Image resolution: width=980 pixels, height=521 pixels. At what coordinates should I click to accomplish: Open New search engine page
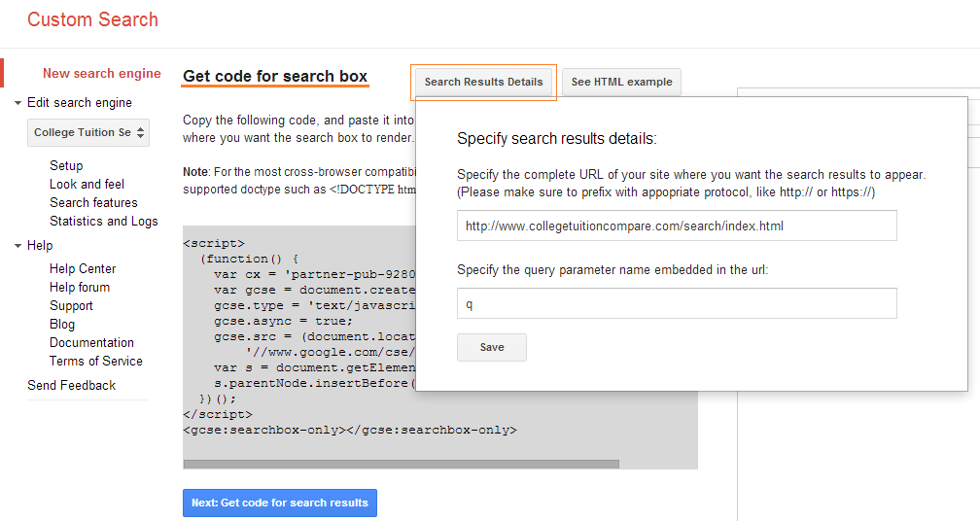pyautogui.click(x=101, y=73)
